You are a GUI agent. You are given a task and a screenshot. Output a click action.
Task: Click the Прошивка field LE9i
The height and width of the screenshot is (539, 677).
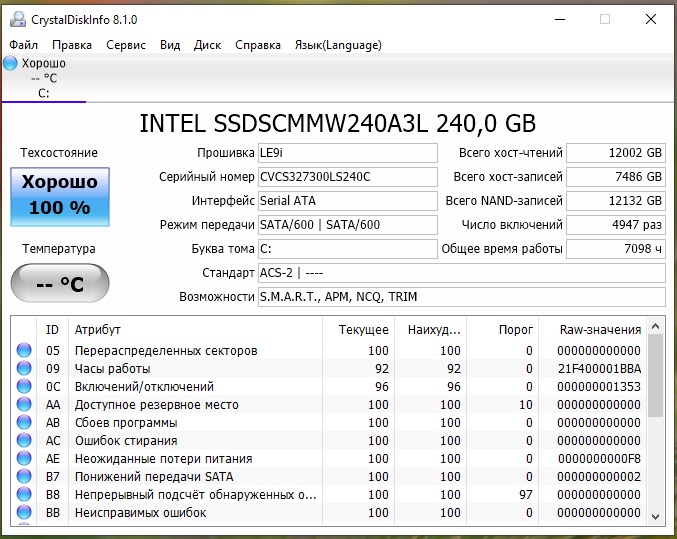point(348,153)
